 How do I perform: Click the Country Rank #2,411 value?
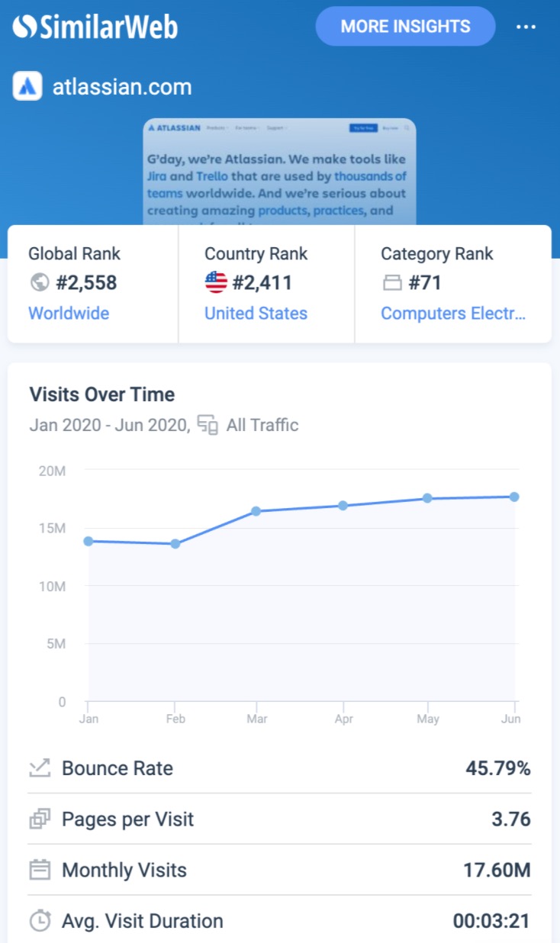262,283
